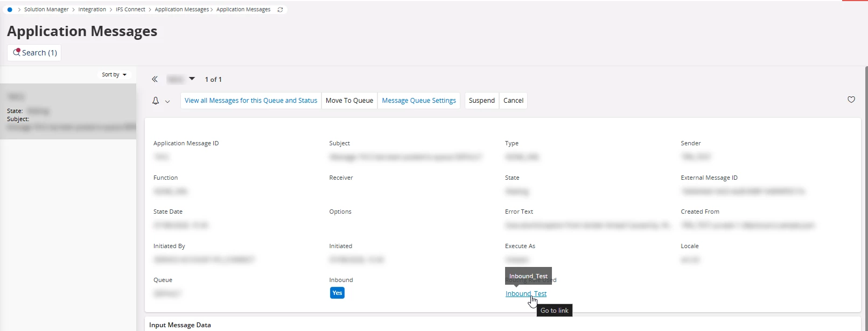868x331 pixels.
Task: Open the record selector dropdown arrow
Action: tap(192, 79)
